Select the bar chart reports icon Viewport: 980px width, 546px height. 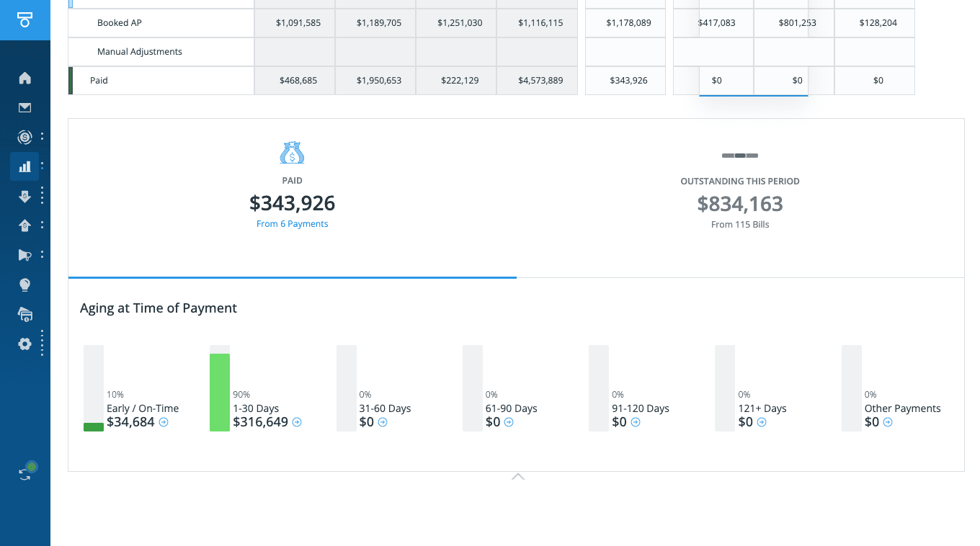[x=24, y=166]
